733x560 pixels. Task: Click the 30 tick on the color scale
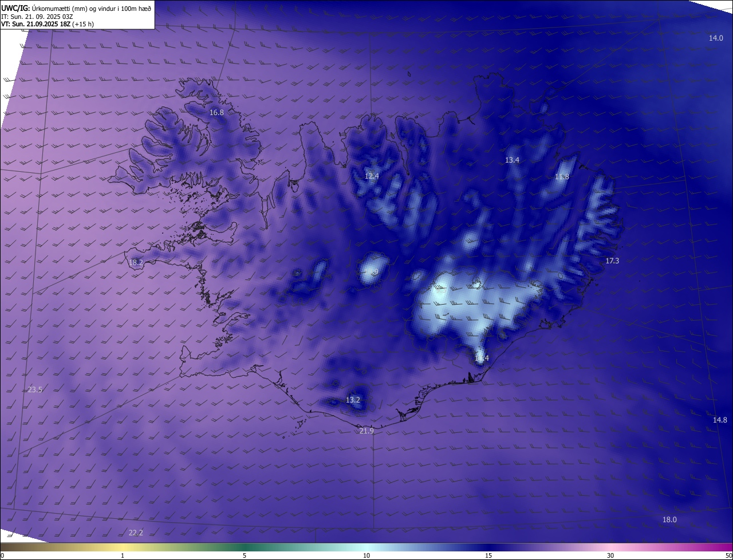[610, 555]
